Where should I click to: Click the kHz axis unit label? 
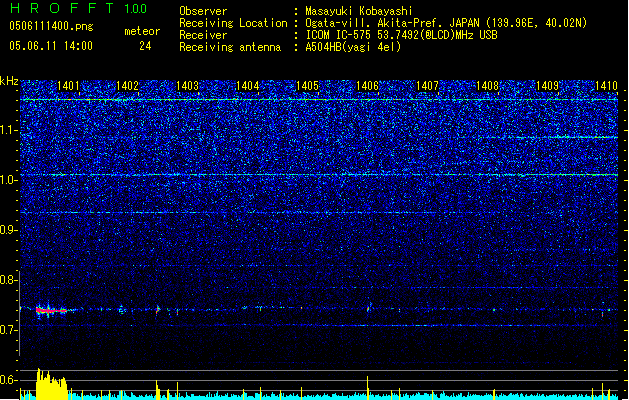tap(9, 81)
